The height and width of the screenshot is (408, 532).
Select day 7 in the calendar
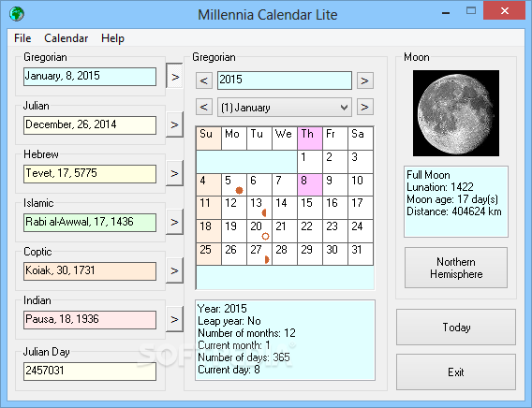point(285,184)
